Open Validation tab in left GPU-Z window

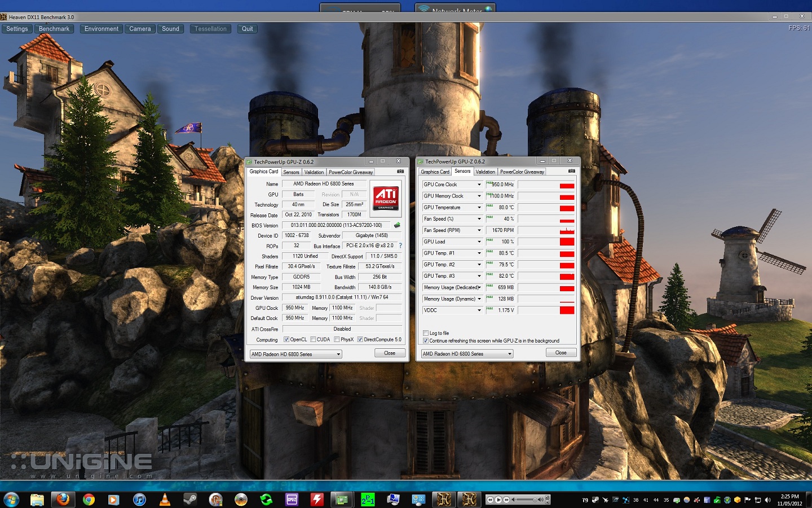(314, 172)
